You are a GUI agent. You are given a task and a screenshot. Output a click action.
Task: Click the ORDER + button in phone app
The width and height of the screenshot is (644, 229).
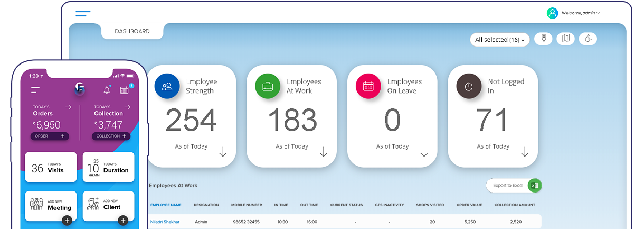(50, 136)
